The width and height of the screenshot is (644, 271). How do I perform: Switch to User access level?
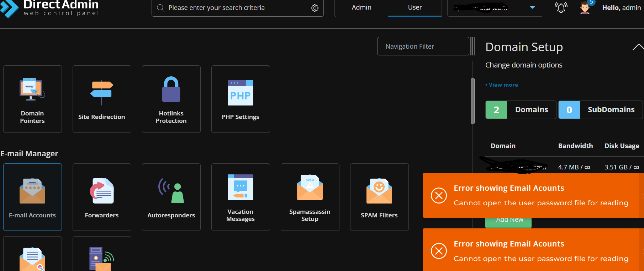[x=415, y=7]
